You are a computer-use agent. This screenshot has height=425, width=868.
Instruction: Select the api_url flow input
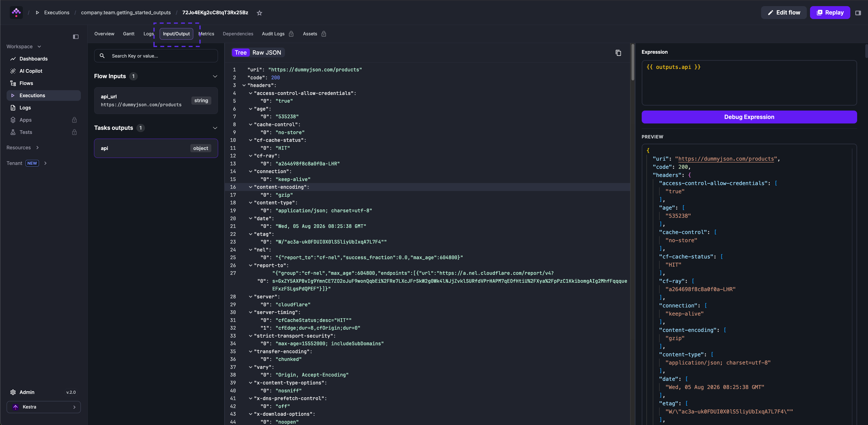point(156,100)
